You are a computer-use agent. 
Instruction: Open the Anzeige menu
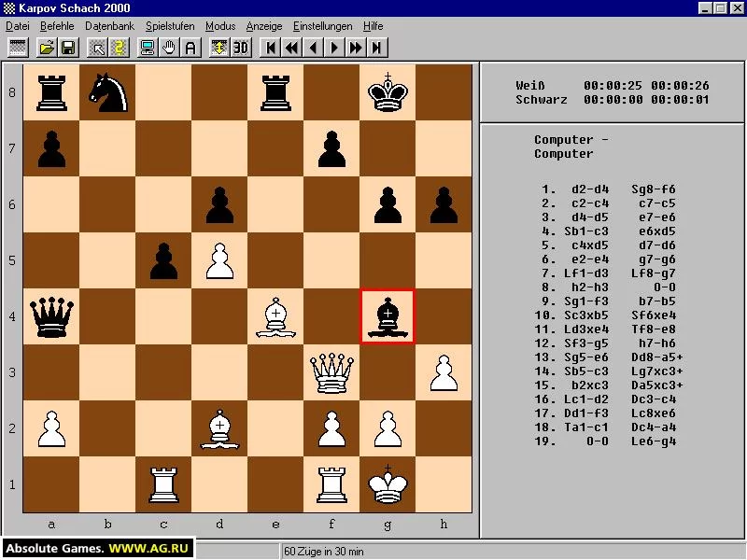tap(264, 26)
